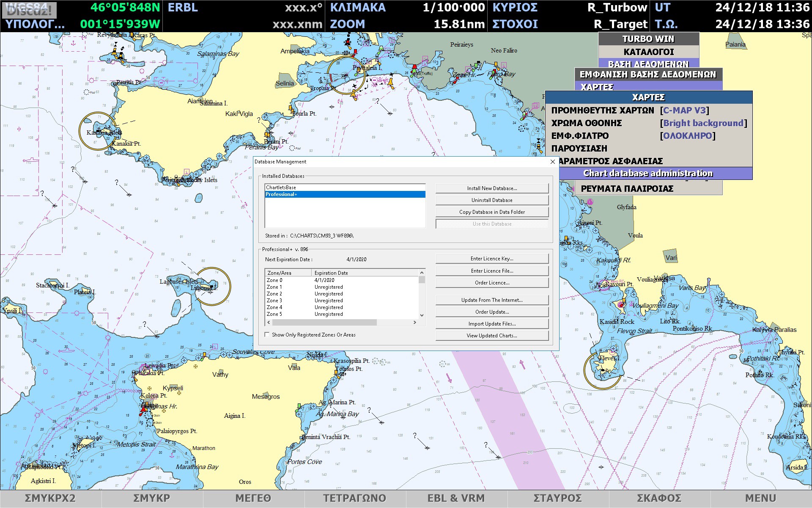Click ΕΜΦΑΝΙΣΗ ΒΑΣΗΣ ΔΕΔΟΜΕΝΩΝ header
The height and width of the screenshot is (508, 812).
[648, 75]
